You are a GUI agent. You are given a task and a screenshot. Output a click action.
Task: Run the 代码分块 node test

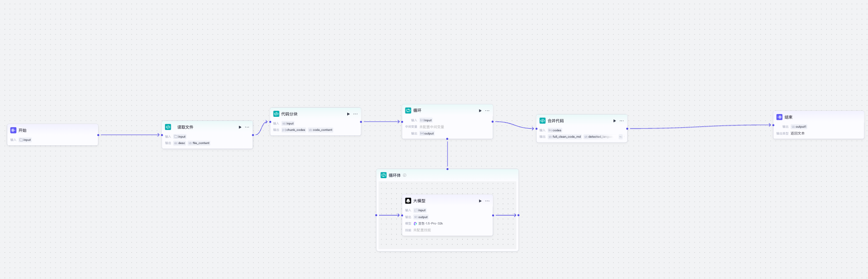tap(348, 114)
